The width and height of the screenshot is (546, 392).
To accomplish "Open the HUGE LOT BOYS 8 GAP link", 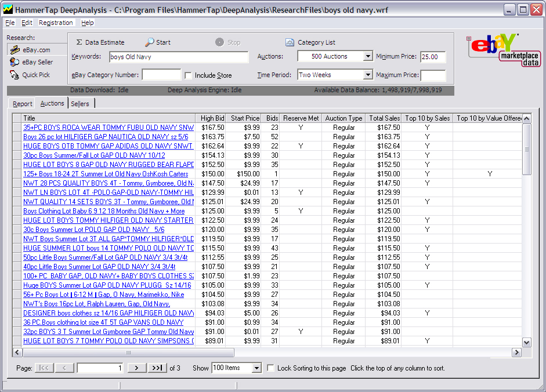I will tap(109, 165).
